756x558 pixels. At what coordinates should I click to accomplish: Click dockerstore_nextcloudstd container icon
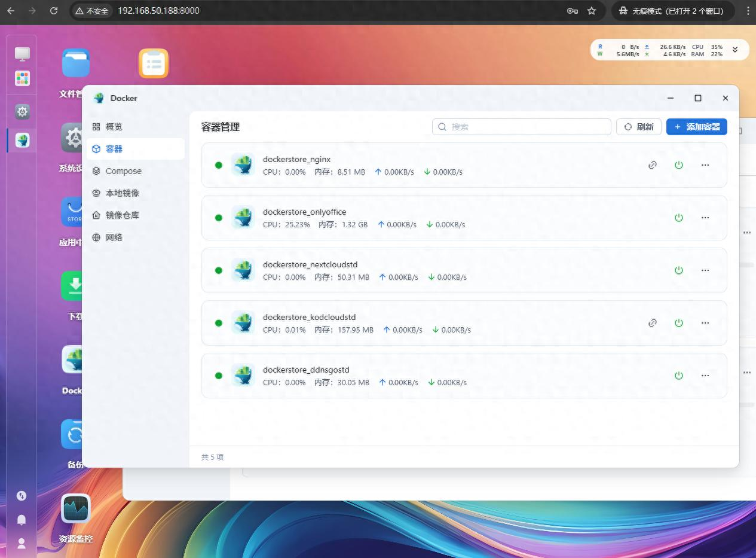pos(243,270)
